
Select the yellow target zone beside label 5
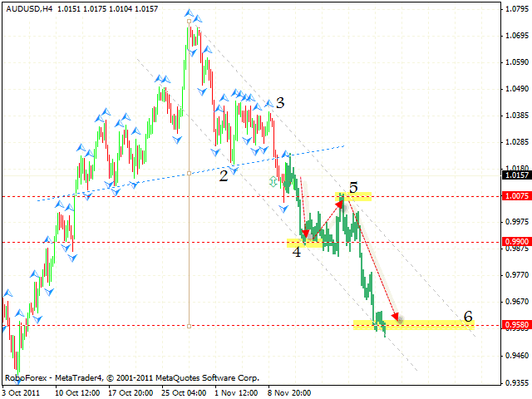click(x=353, y=197)
